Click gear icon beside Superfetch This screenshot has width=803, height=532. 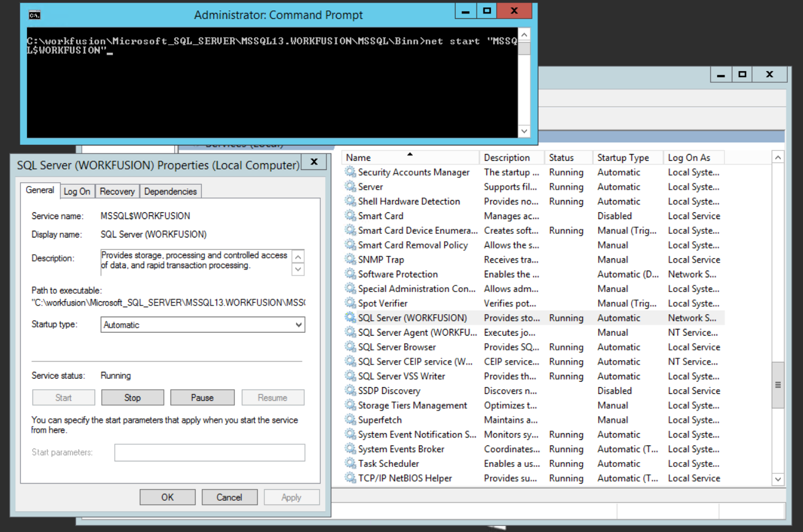click(x=350, y=420)
